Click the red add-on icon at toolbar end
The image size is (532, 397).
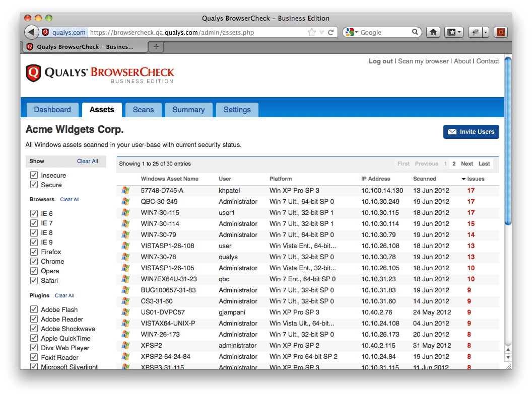[501, 32]
